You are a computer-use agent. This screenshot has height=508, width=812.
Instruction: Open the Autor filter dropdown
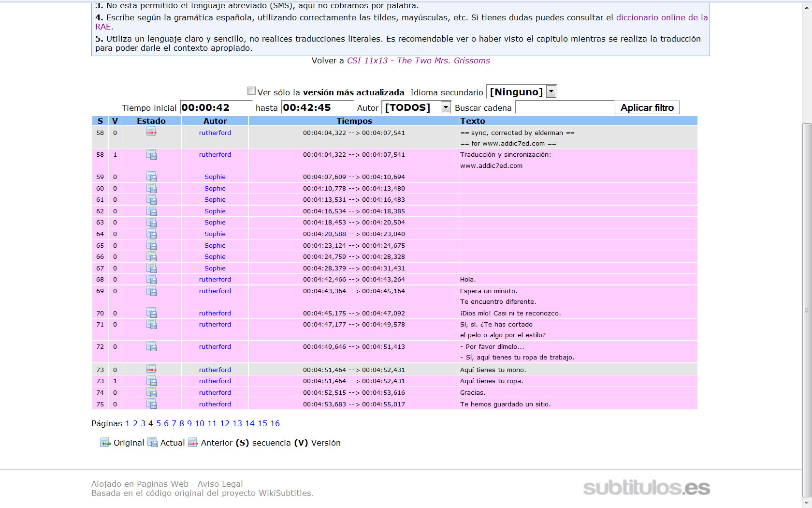point(416,107)
